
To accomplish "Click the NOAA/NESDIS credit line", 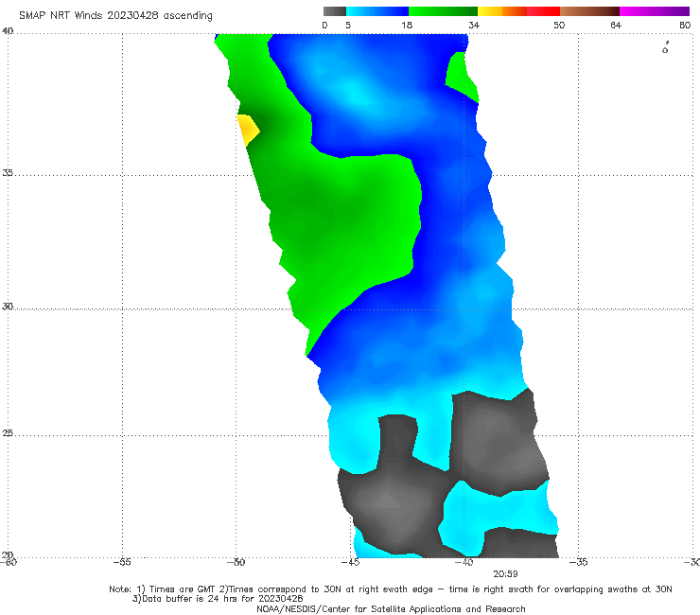I will coord(391,609).
